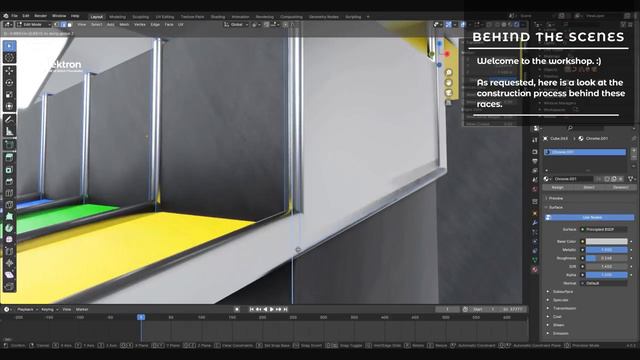Click the Roughness value slider

tap(607, 258)
